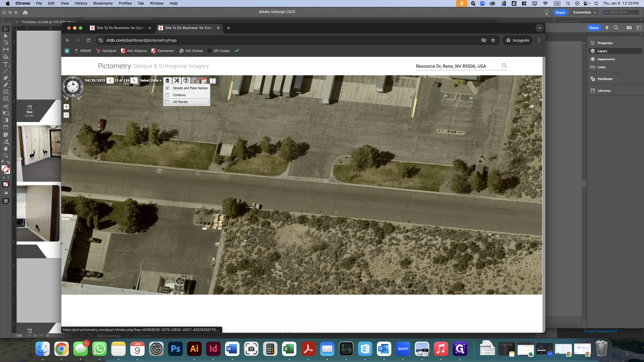Click the address search magnifier icon
644x362 pixels.
pyautogui.click(x=504, y=66)
